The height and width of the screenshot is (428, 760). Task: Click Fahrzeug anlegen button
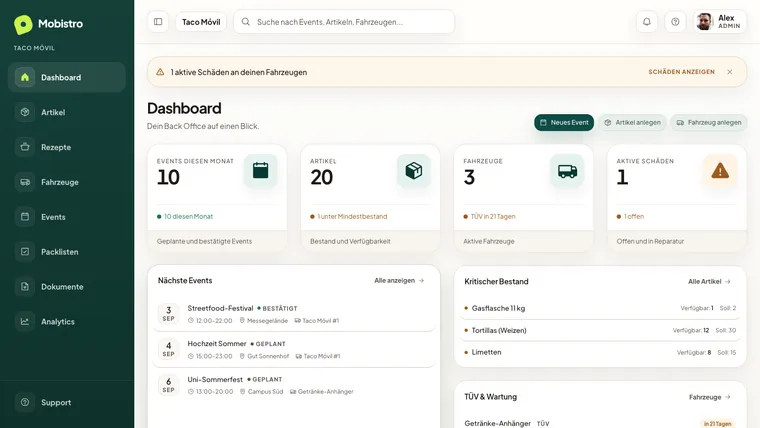coord(709,123)
